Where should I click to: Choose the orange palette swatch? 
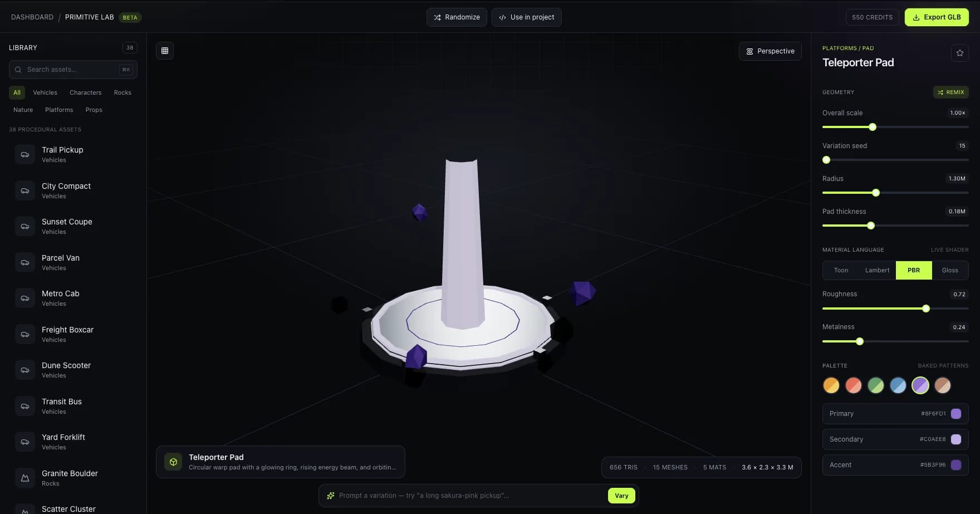click(831, 385)
